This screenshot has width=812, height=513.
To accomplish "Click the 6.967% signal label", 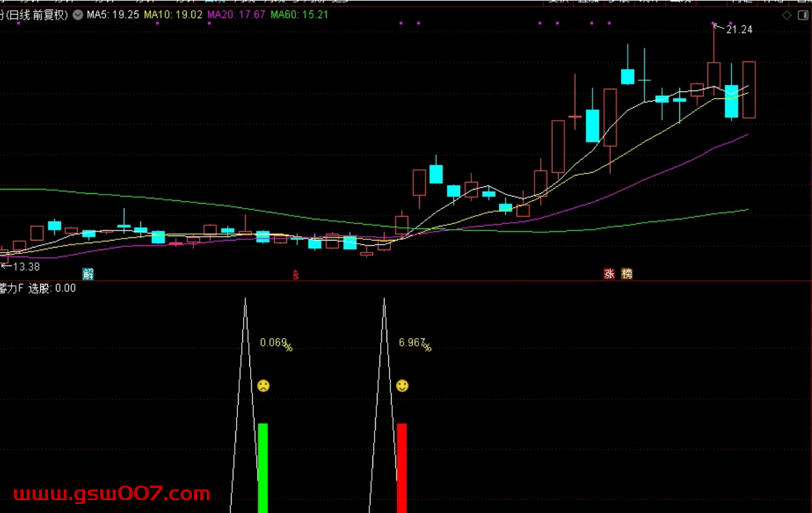I will [415, 344].
